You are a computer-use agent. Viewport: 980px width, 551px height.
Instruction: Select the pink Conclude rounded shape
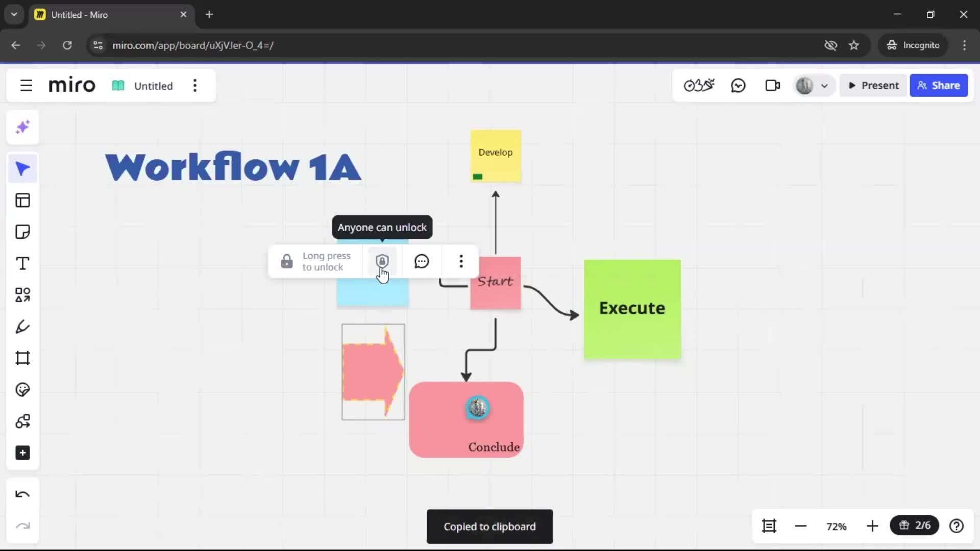[x=467, y=419]
